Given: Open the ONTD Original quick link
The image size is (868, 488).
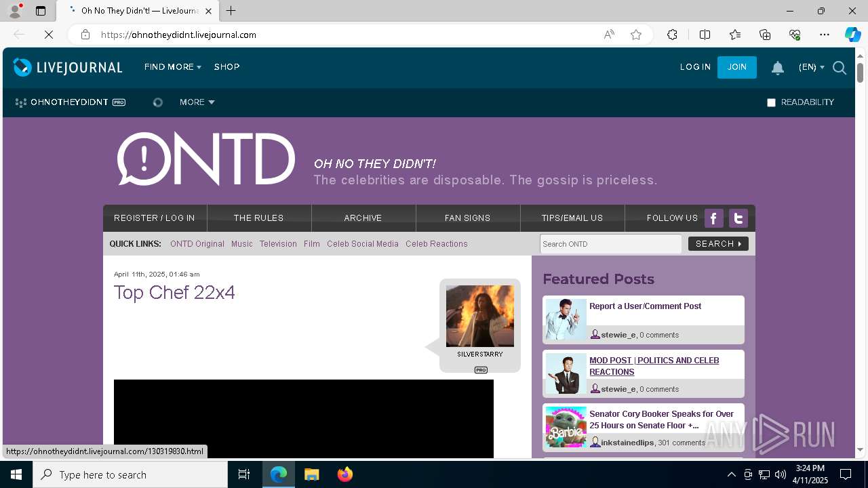Looking at the screenshot, I should 197,244.
